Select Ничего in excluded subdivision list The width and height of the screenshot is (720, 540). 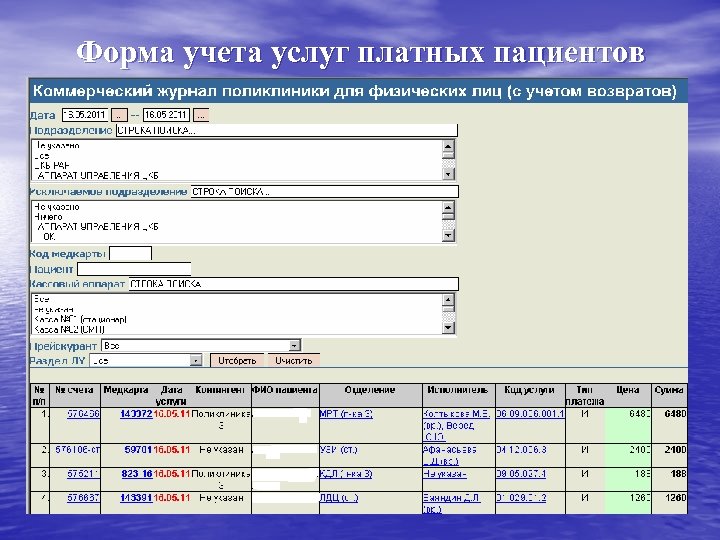[48, 217]
